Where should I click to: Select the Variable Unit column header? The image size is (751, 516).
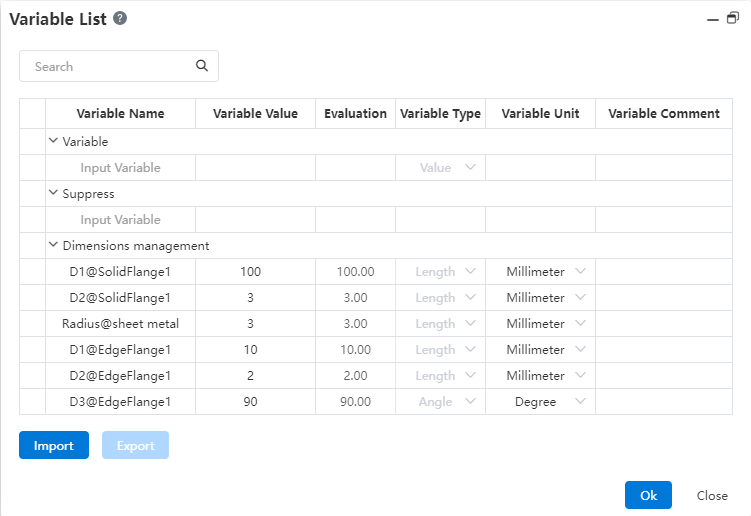[541, 114]
